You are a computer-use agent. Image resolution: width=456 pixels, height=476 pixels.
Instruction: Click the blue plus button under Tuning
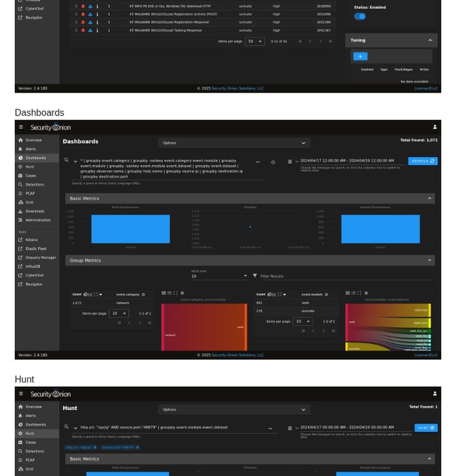click(360, 56)
